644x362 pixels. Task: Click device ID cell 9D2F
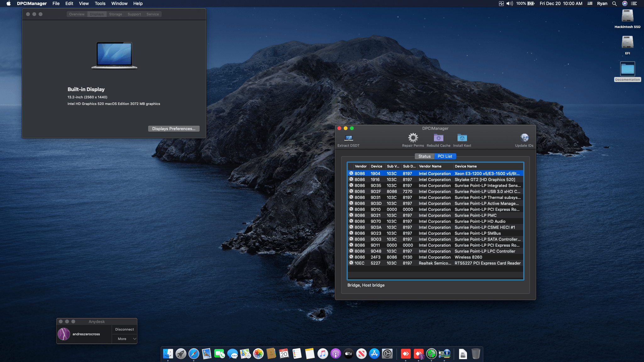(x=375, y=191)
